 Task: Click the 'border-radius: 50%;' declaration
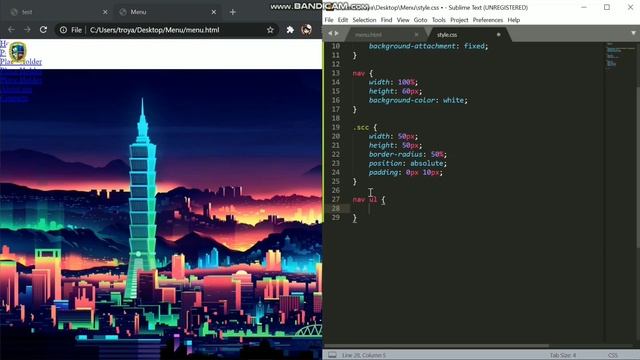[408, 154]
